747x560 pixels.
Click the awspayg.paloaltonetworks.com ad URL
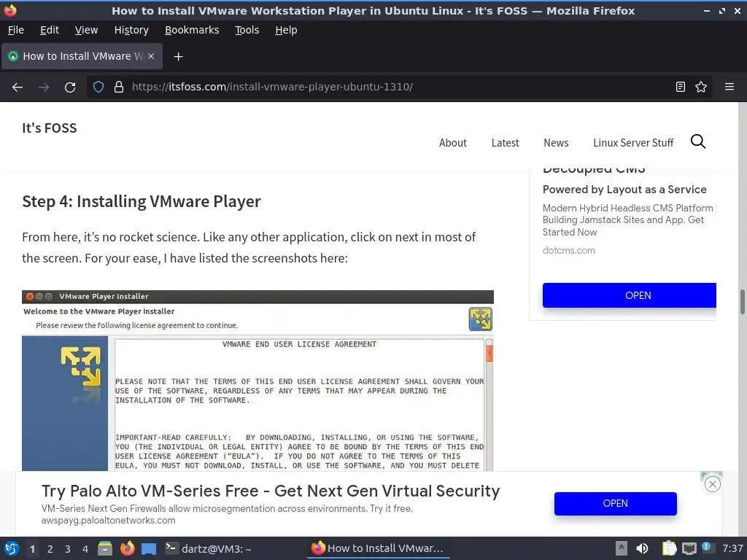coord(108,521)
